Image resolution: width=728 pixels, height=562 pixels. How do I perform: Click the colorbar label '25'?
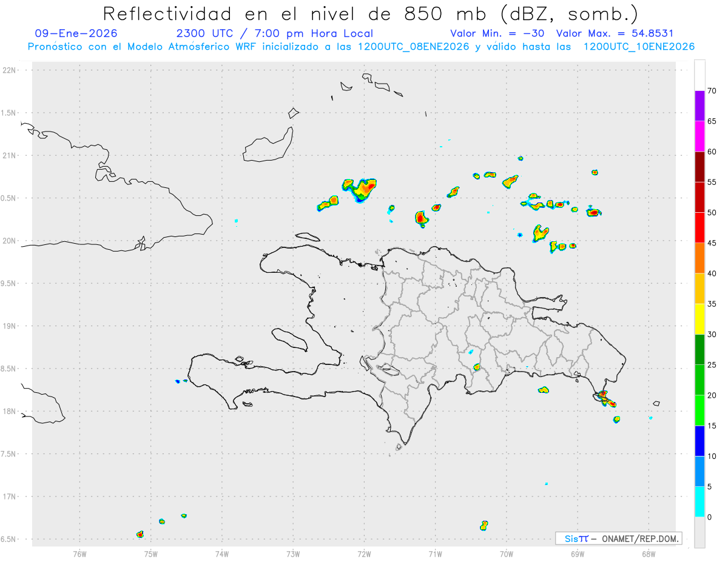[712, 365]
